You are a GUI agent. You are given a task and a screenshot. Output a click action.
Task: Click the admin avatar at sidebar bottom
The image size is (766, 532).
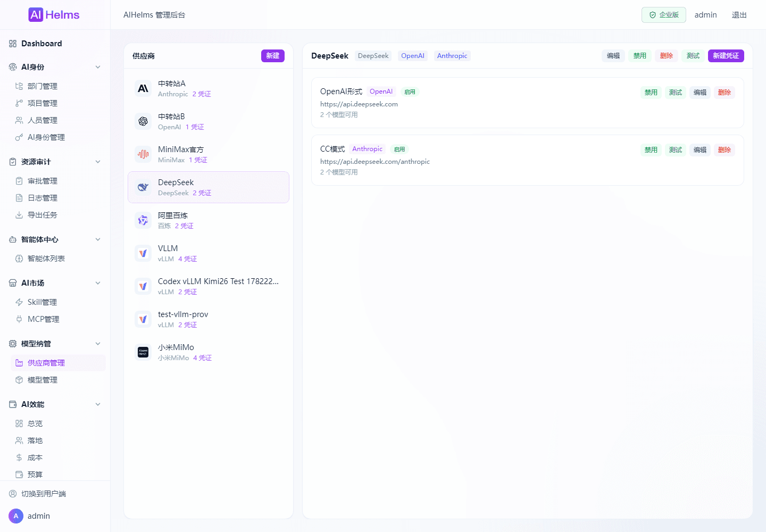coord(16,516)
